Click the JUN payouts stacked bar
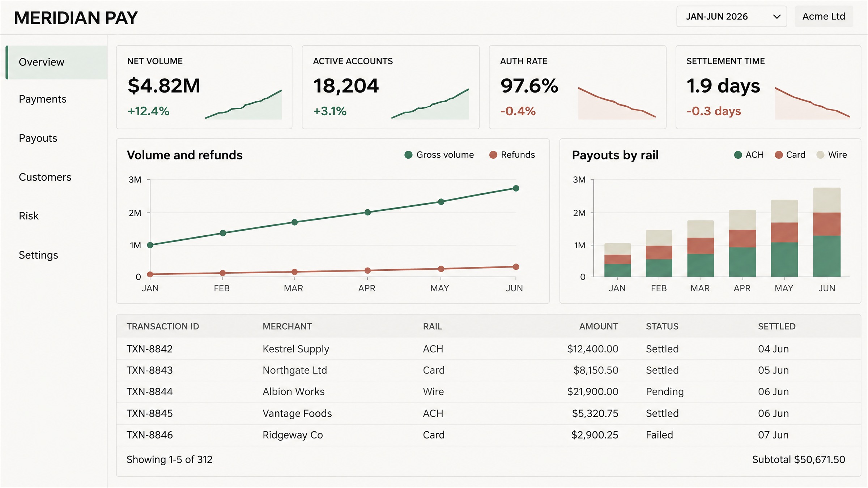 [x=827, y=232]
